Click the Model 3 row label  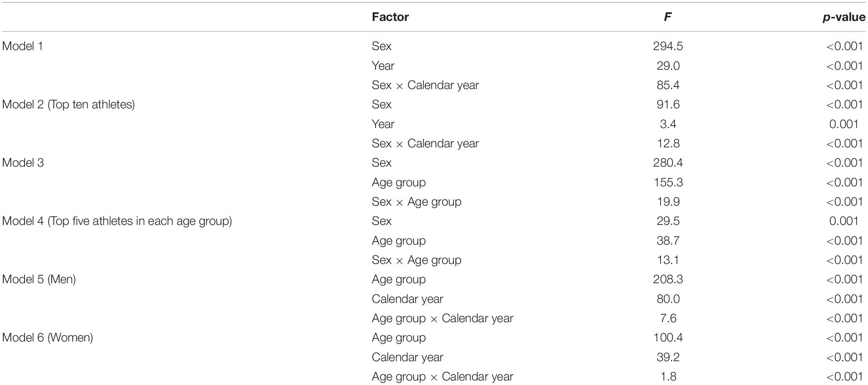[x=23, y=163]
